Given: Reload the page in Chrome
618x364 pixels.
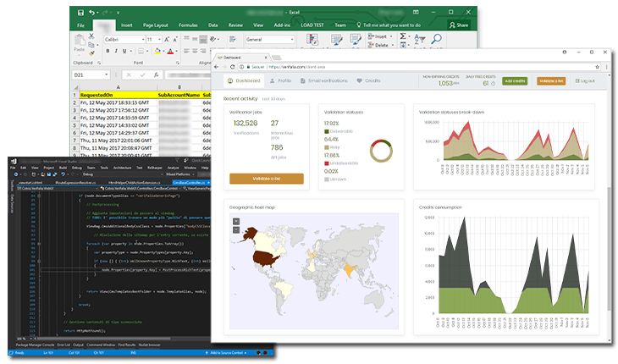Looking at the screenshot, I should pyautogui.click(x=233, y=67).
